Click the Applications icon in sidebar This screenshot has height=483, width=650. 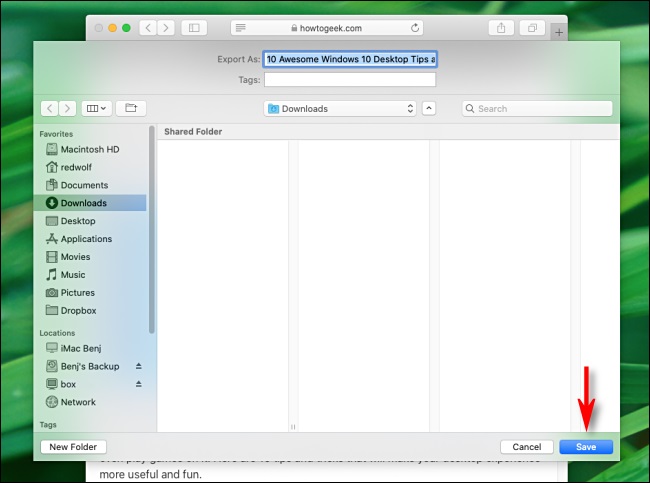click(52, 239)
